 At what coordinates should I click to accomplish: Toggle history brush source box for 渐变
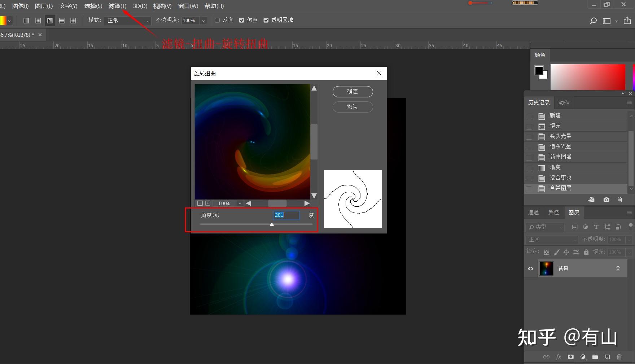529,168
